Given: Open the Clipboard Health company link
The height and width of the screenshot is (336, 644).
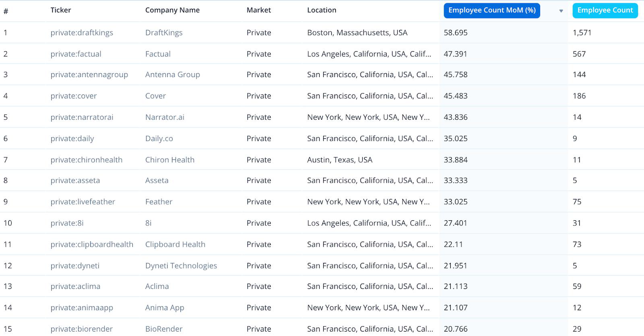Looking at the screenshot, I should (175, 244).
